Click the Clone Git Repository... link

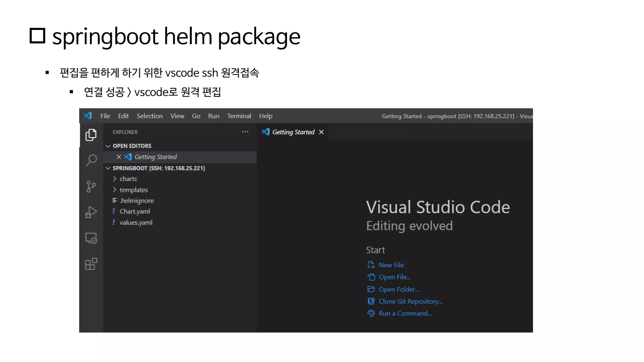coord(411,301)
